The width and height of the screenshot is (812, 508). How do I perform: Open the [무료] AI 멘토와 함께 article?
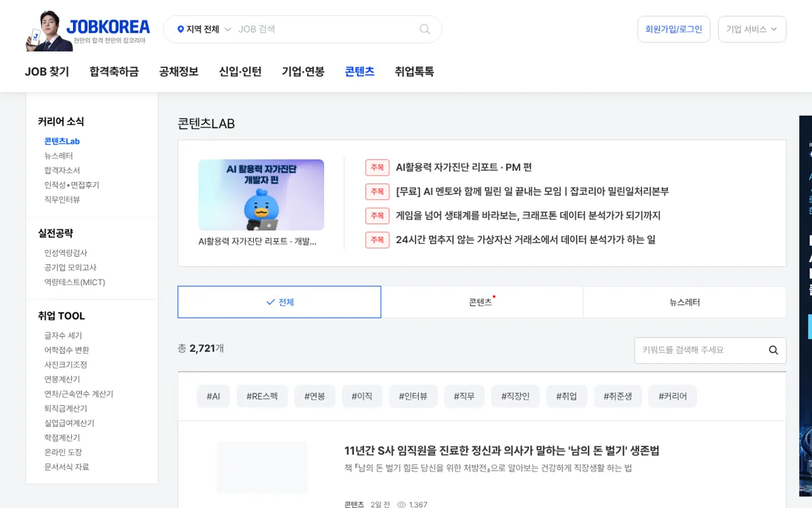[532, 192]
